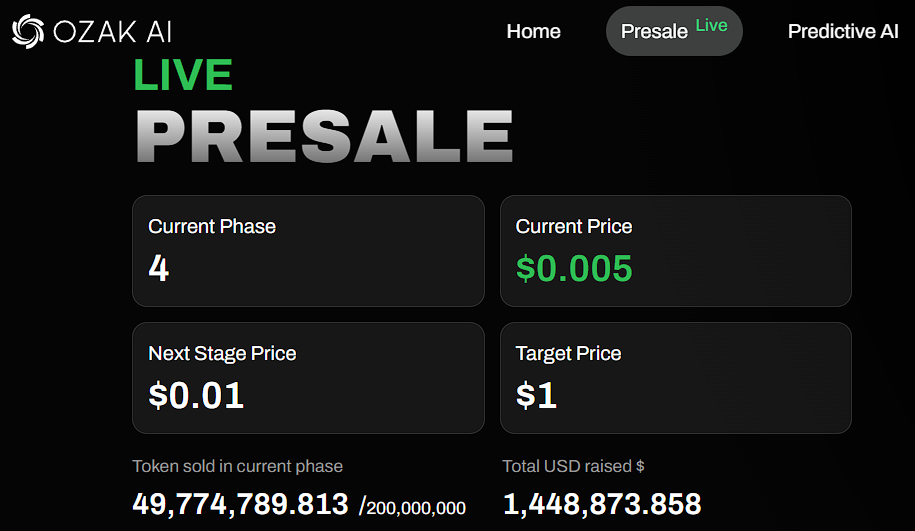Viewport: 915px width, 531px height.
Task: Click the large PRESALE heading
Action: [x=324, y=136]
